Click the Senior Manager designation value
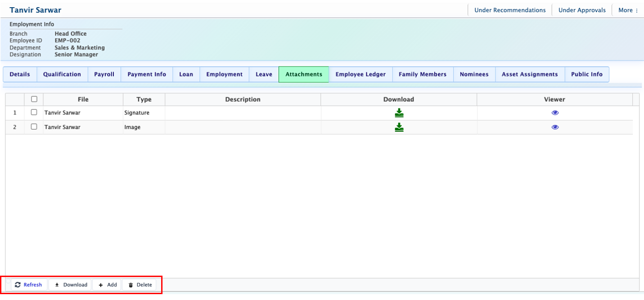 (x=77, y=54)
